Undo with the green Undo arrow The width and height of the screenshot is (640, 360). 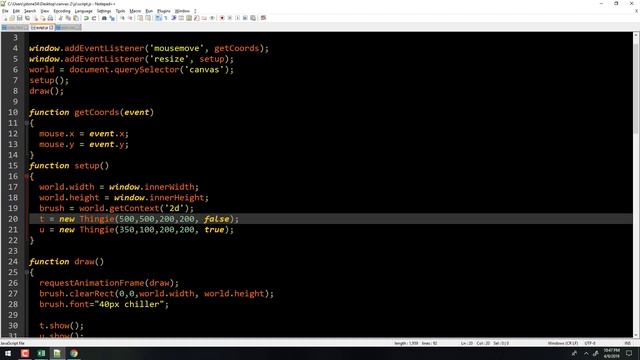[x=86, y=18]
